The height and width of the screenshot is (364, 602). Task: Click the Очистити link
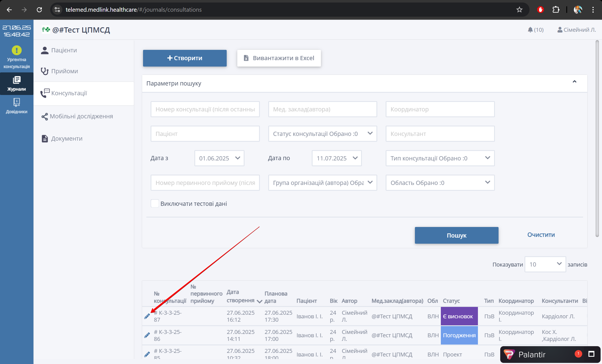pyautogui.click(x=541, y=235)
